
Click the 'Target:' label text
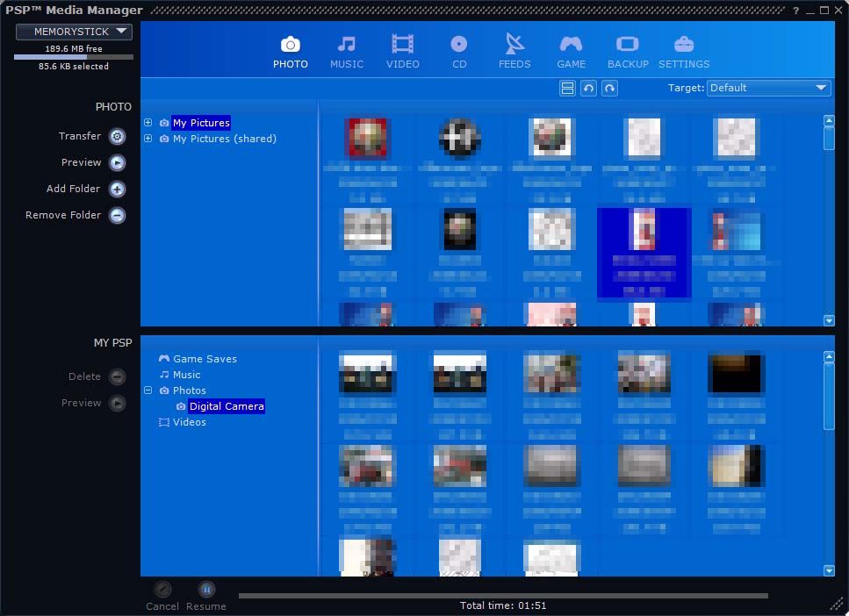point(686,88)
